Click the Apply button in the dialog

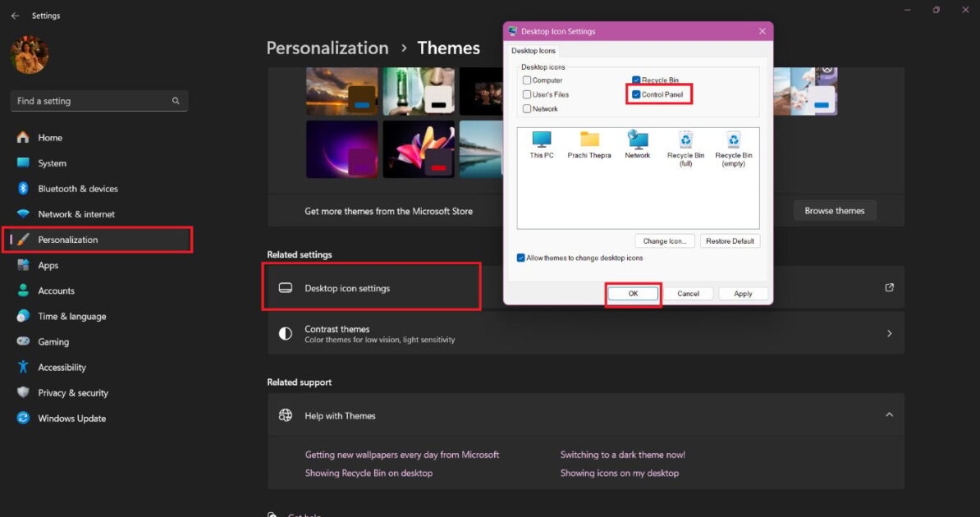tap(743, 293)
